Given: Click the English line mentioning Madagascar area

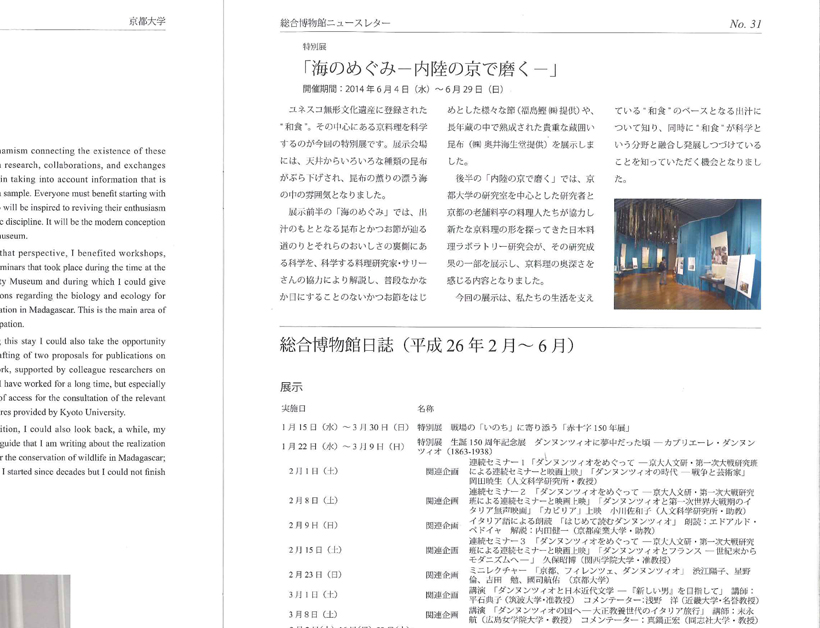Looking at the screenshot, I should point(83,310).
